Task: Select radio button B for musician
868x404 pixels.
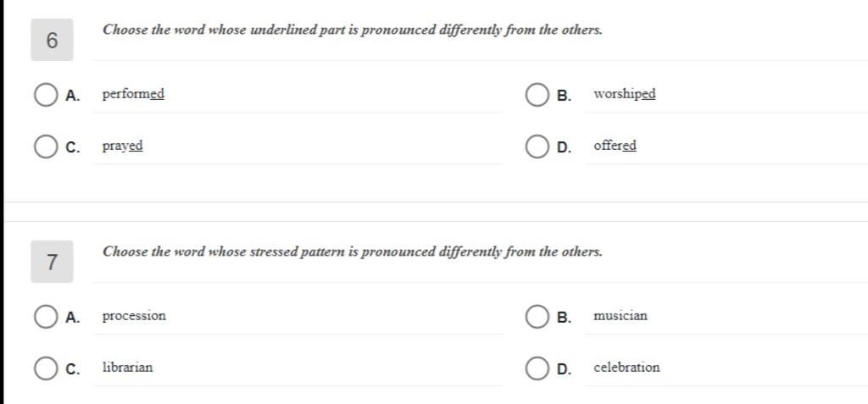Action: [x=537, y=317]
